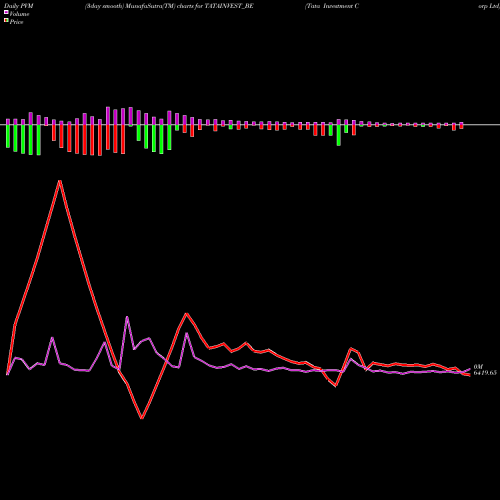Click the tallest spike of the purple volume line

127,317
